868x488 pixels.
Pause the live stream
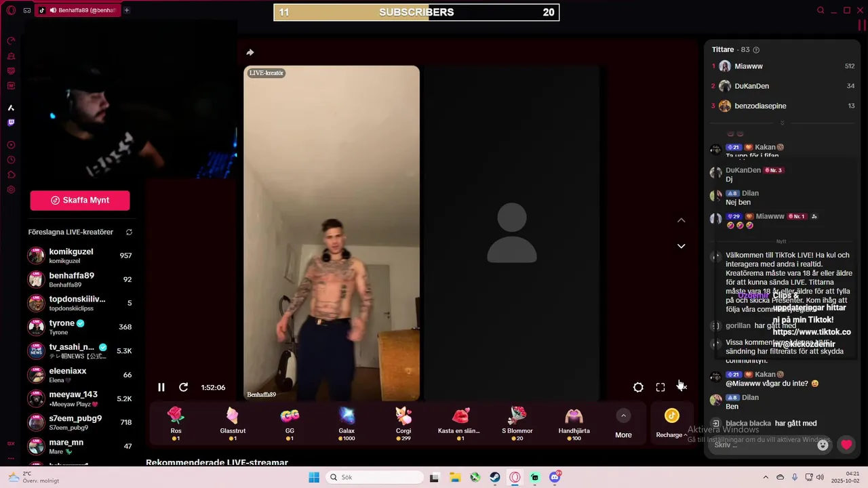click(161, 387)
